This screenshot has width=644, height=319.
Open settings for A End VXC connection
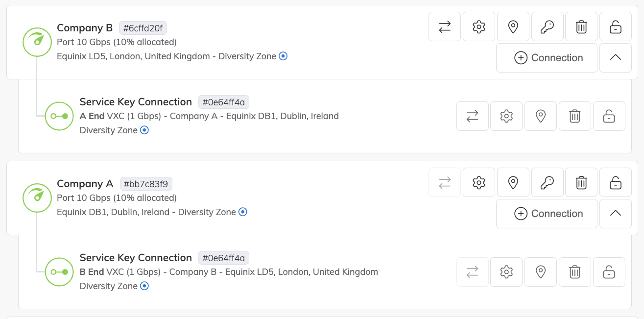pos(506,116)
